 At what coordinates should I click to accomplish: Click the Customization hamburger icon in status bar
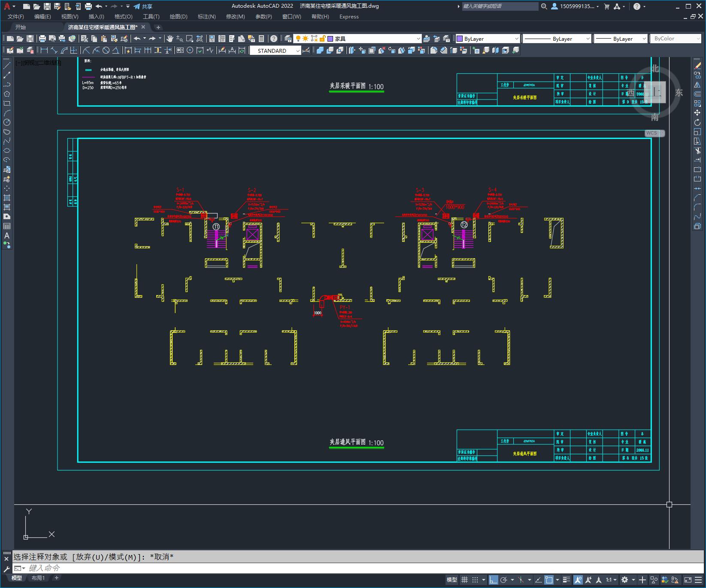coord(698,580)
